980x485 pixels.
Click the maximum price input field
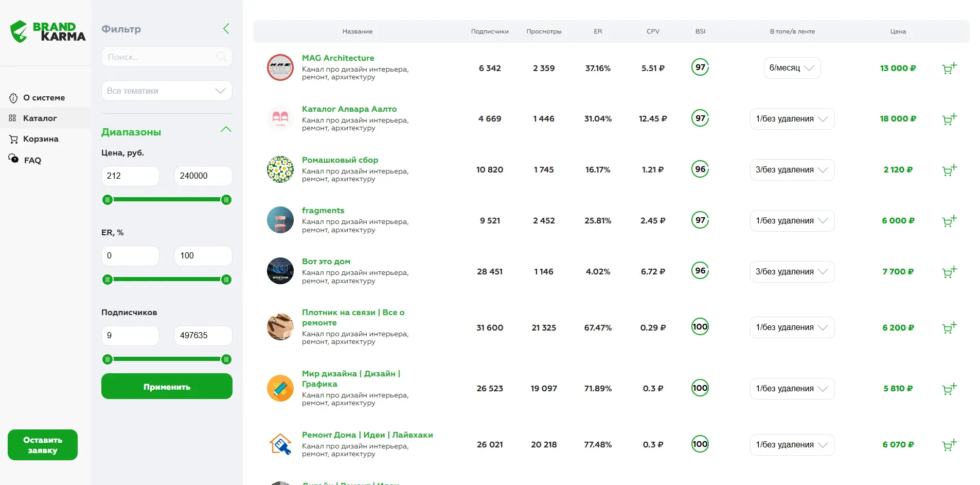pos(203,176)
